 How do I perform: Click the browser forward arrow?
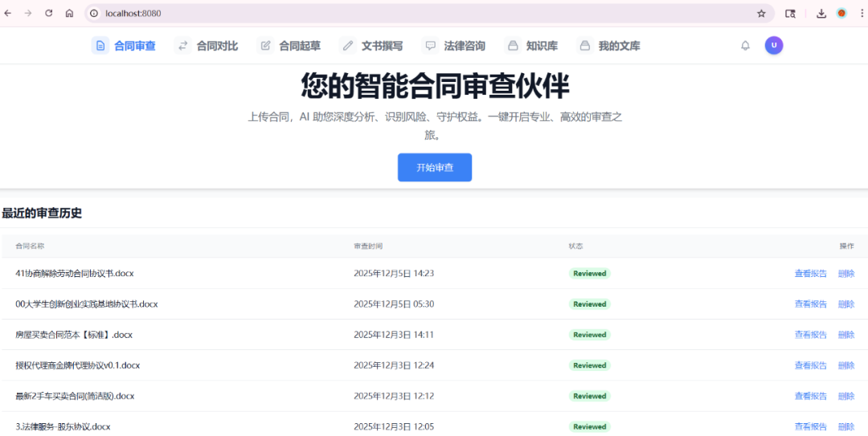27,14
